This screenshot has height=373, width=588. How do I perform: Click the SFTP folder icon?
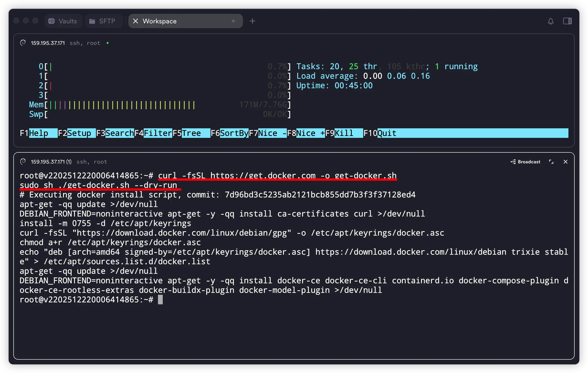(92, 21)
